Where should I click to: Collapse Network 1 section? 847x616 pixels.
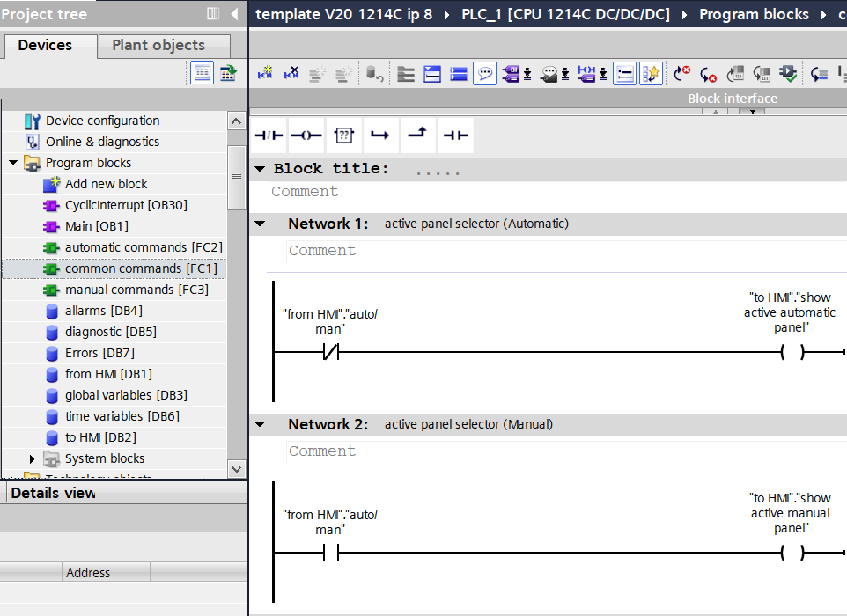coord(260,224)
